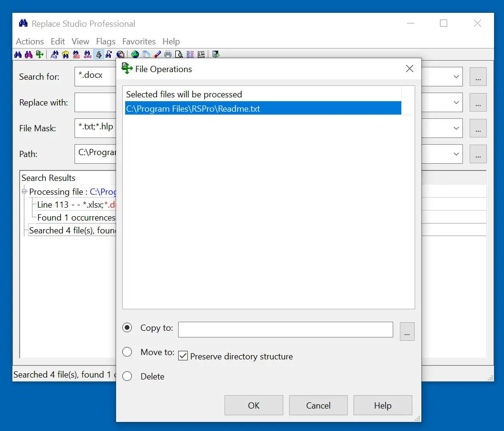
Task: Click 'Searched 4 file(s)' row in results tree
Action: click(x=72, y=230)
